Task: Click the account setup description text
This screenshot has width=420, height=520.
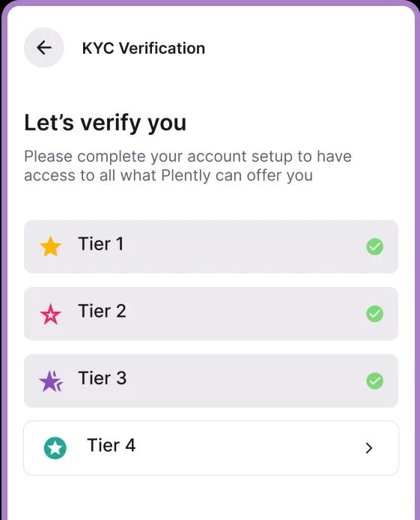Action: [188, 166]
